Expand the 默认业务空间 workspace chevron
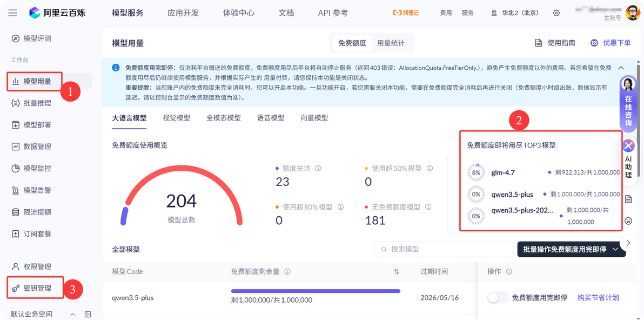 (73, 314)
